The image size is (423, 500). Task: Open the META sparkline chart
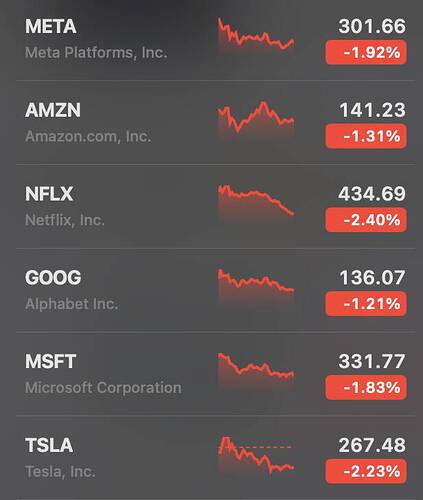tap(256, 35)
